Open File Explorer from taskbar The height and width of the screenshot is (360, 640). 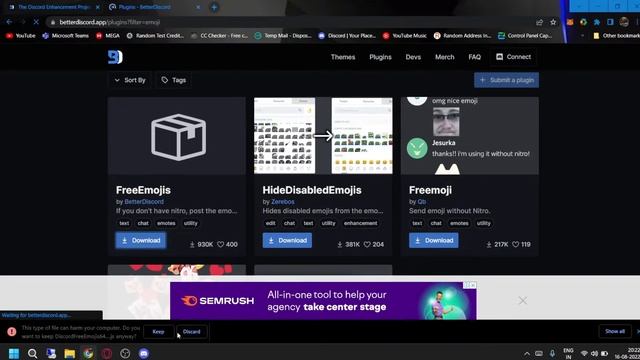(70, 353)
